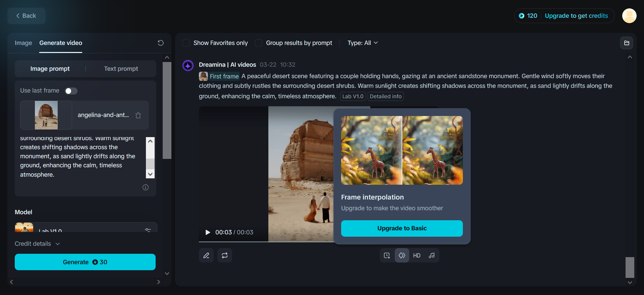Viewport: 644px width, 295px height.
Task: Click the add soundtrack music icon
Action: (432, 255)
